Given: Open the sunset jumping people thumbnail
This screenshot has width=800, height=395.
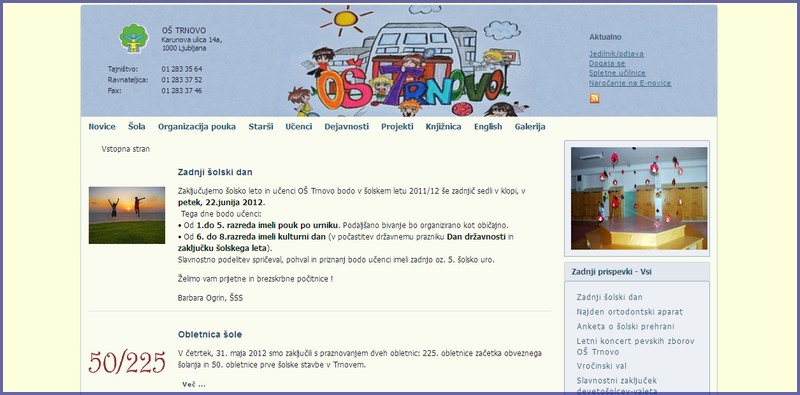Looking at the screenshot, I should [x=127, y=215].
